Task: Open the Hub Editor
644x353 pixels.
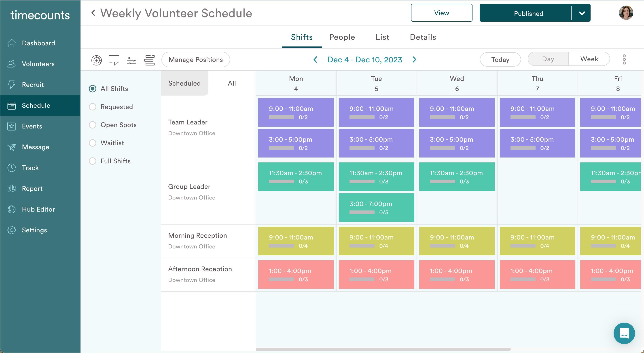Action: 38,209
